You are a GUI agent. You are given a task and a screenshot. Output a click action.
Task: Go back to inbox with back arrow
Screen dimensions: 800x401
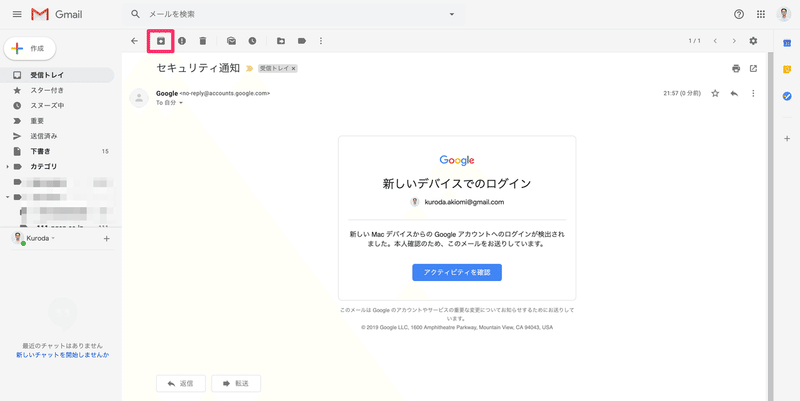click(x=135, y=41)
